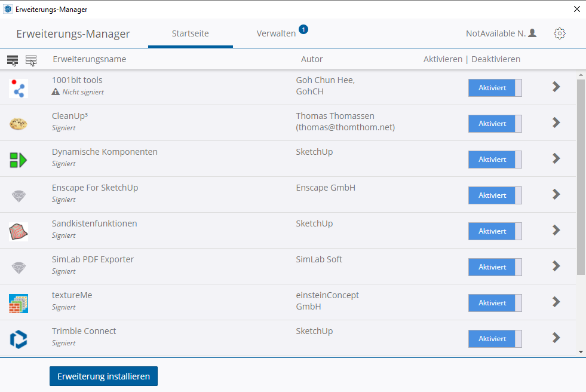Click the deselect all extensions icon
586x392 pixels.
point(31,60)
